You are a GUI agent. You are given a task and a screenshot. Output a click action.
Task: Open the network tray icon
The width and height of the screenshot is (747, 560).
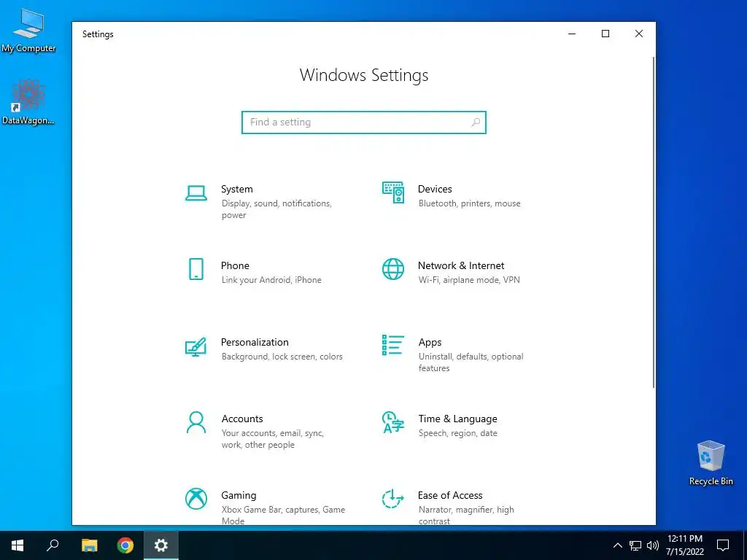pos(635,545)
